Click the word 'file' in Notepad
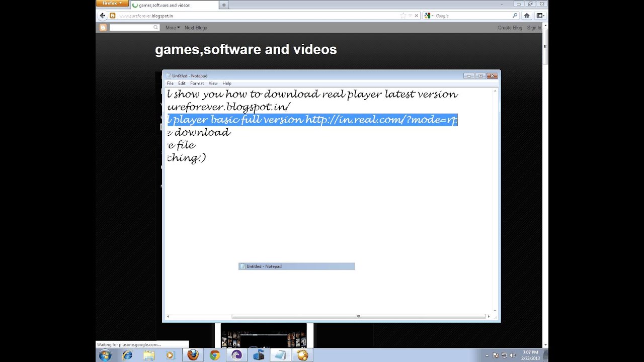 (186, 145)
